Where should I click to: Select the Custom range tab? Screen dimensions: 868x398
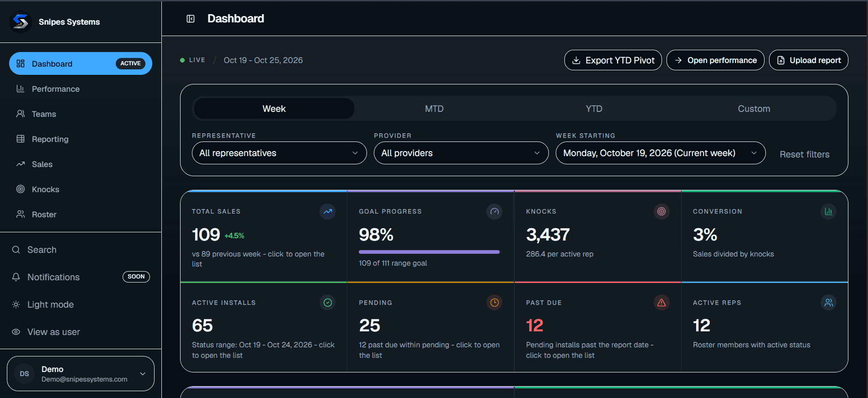pos(754,109)
